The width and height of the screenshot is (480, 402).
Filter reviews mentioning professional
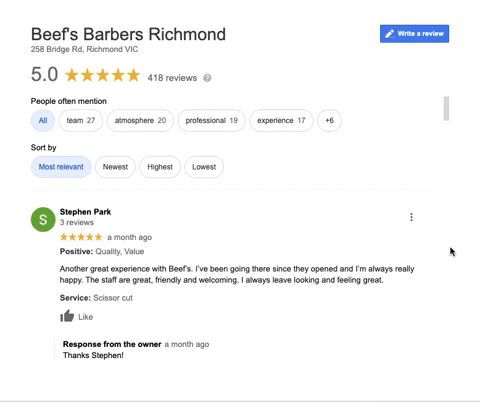coord(212,120)
